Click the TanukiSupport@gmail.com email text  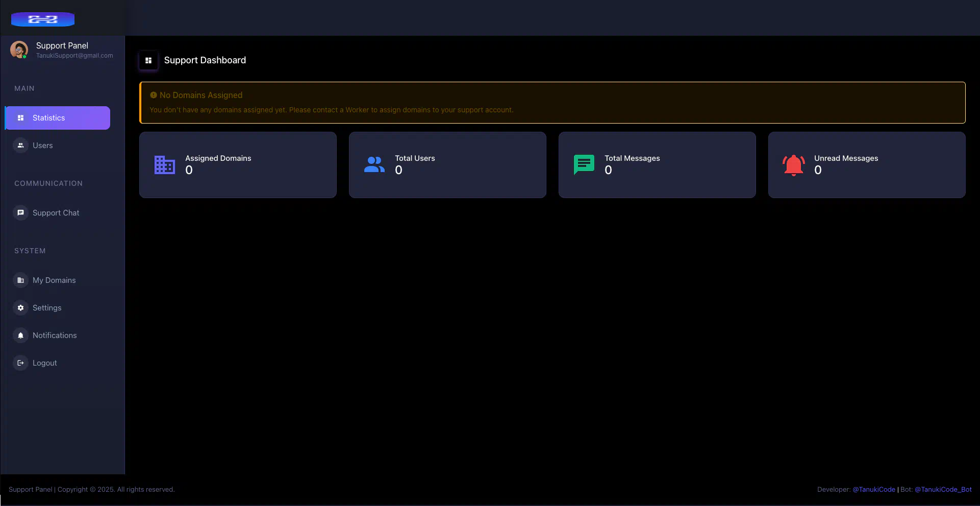point(74,56)
